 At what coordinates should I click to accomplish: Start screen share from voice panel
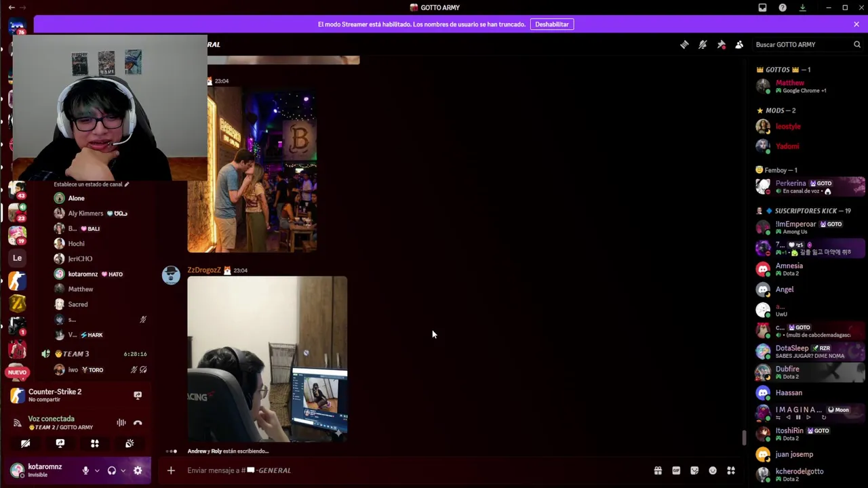[x=60, y=443]
